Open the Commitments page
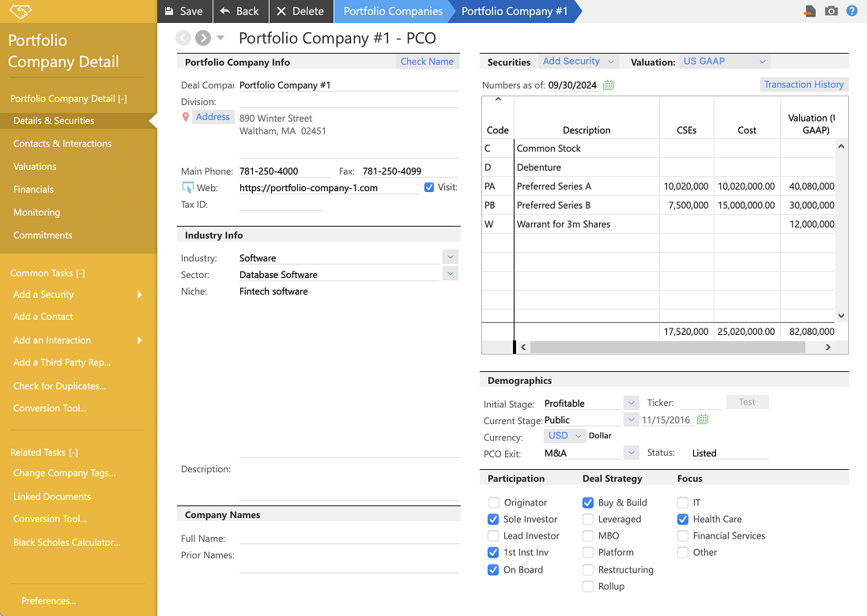867x616 pixels. (x=43, y=235)
